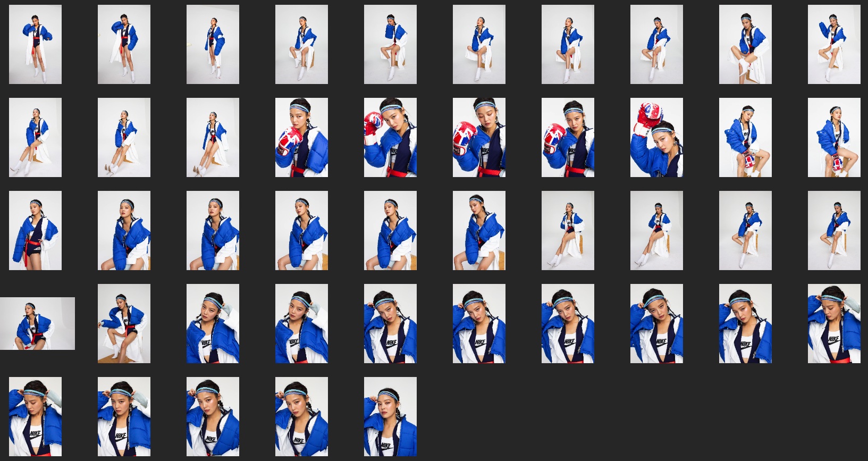Open the fifth thumbnail in the first row

coord(390,45)
